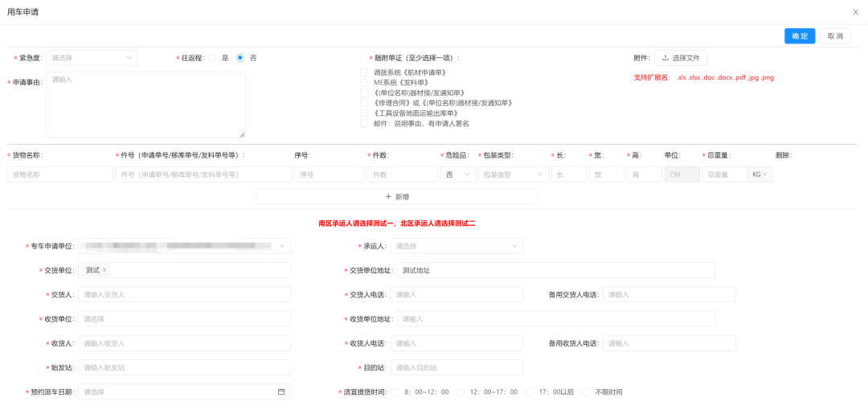
Task: Tick 邮件：说明事由 checkbox
Action: click(364, 124)
